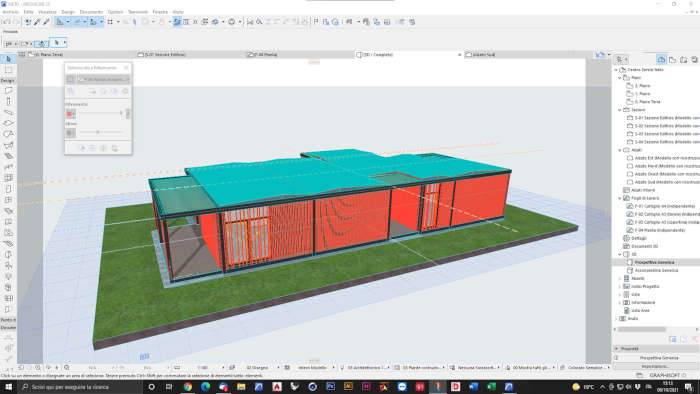Click the Impostazioni button below Navigator
The image size is (700, 394).
tap(655, 366)
